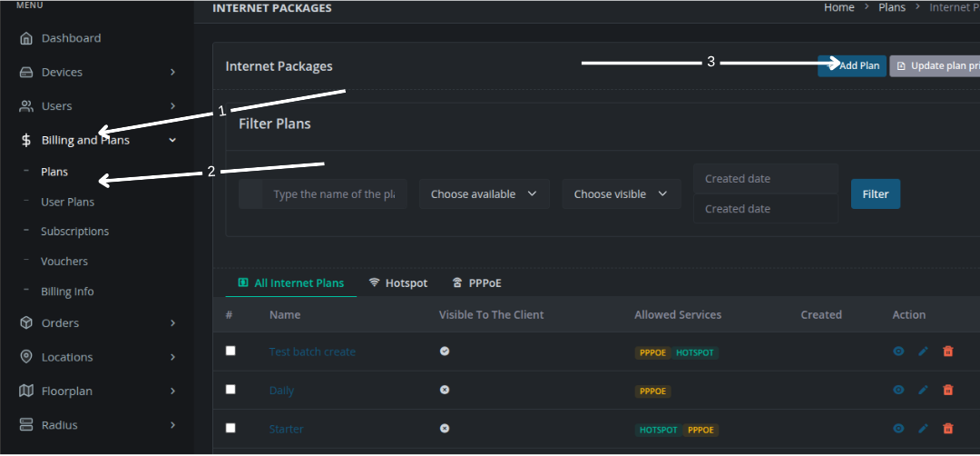Open Vouchers in the sidebar
This screenshot has height=456, width=980.
coord(64,262)
